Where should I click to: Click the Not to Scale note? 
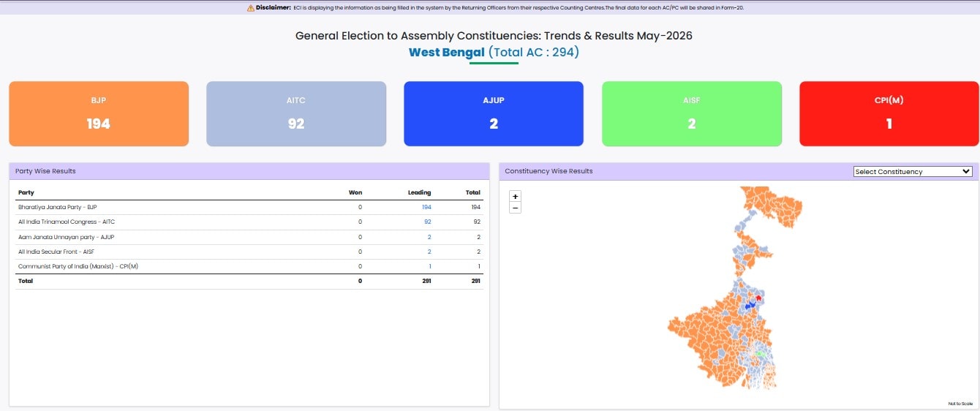960,404
